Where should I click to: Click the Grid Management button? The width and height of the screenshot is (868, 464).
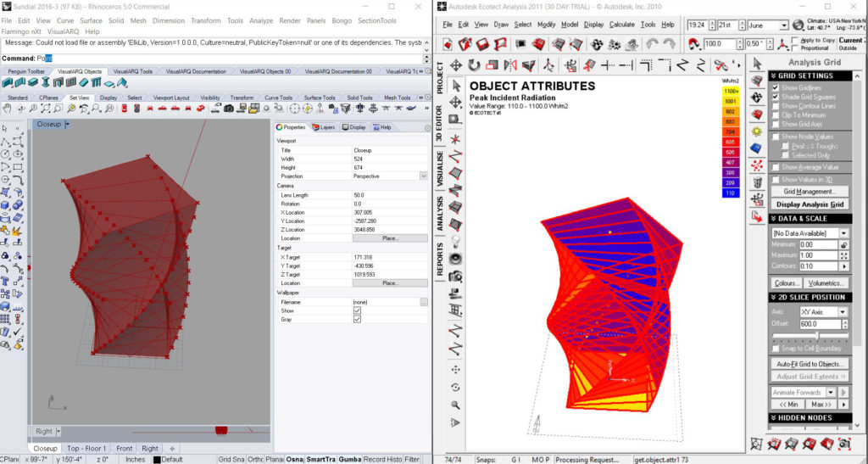810,192
